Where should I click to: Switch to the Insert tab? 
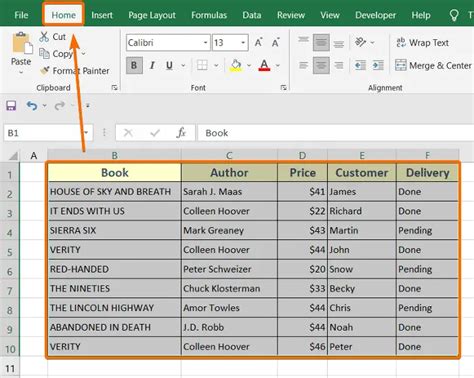tap(102, 15)
